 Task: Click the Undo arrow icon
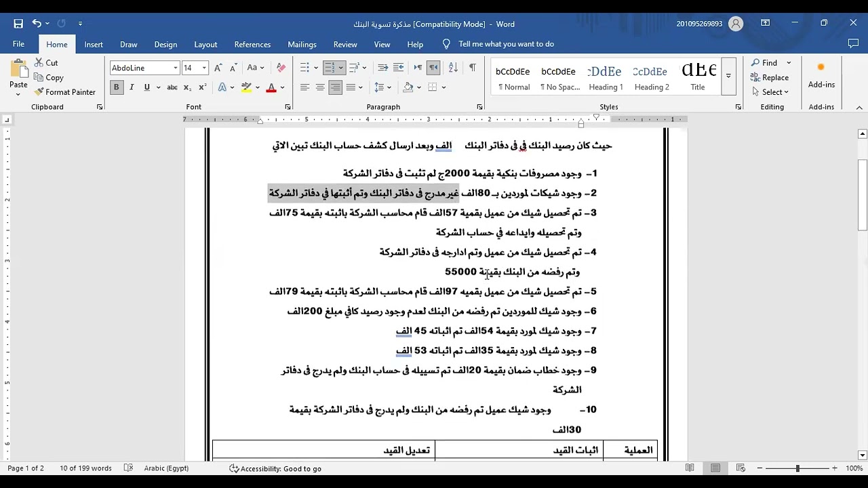point(37,24)
